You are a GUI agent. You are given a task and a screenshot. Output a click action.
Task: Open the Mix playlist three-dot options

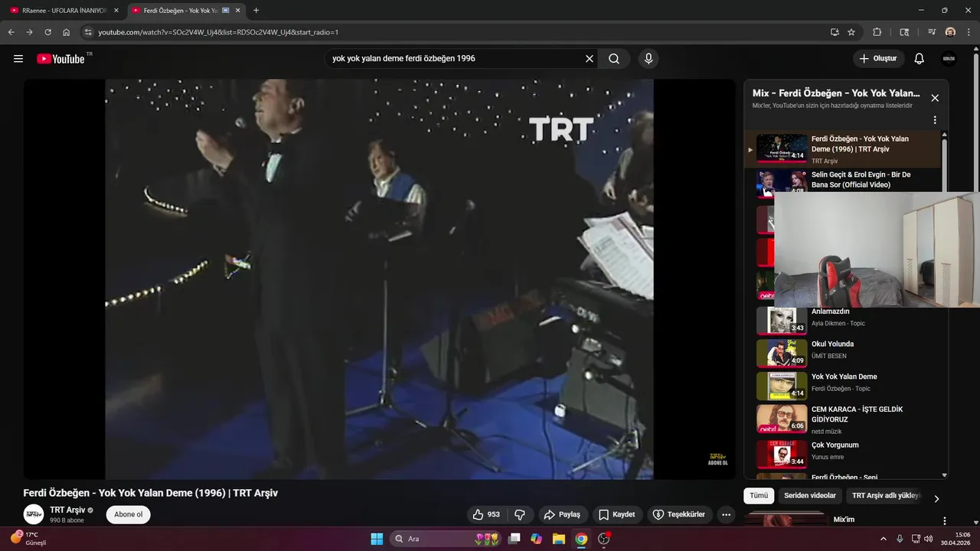(935, 120)
